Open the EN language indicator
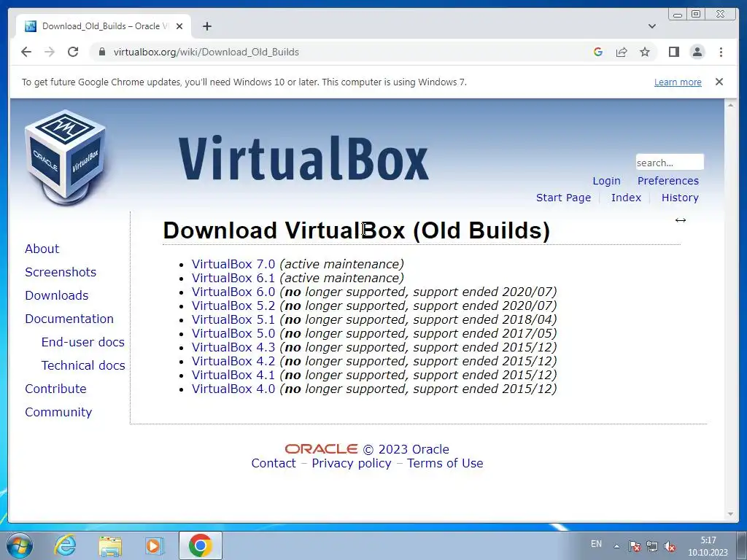 click(x=596, y=544)
